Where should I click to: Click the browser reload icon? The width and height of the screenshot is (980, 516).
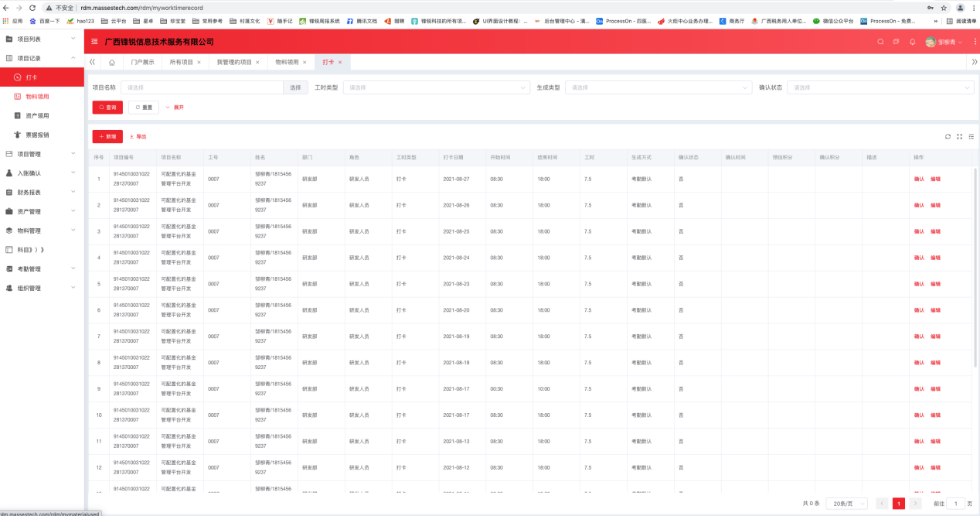tap(32, 8)
